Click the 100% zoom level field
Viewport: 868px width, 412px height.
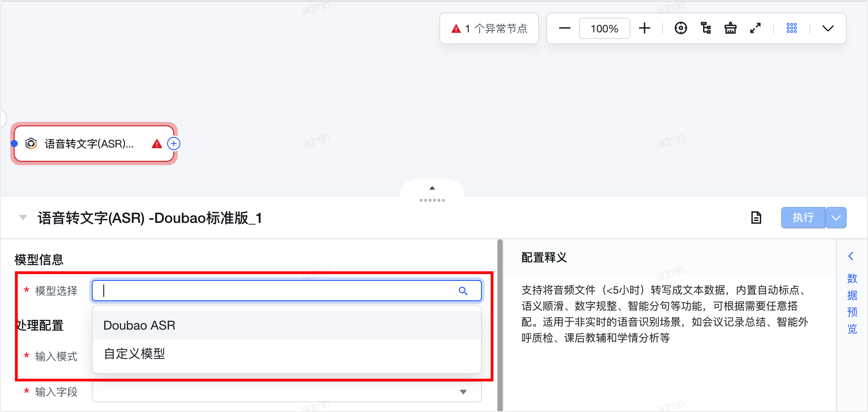pos(604,28)
